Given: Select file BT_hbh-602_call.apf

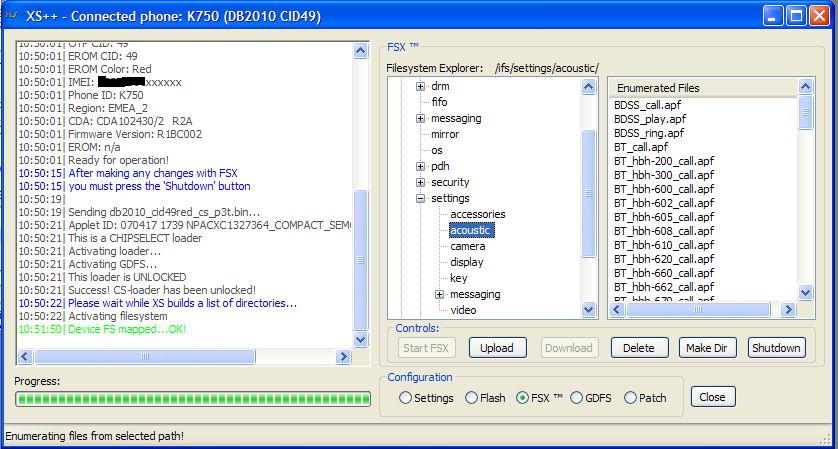Looking at the screenshot, I should [664, 203].
